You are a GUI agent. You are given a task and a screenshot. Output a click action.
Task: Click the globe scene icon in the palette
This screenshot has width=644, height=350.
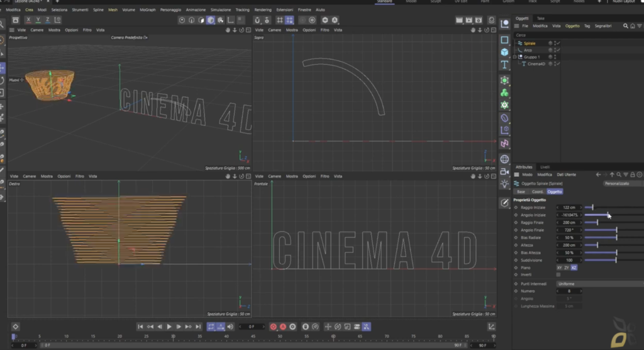[x=504, y=159]
